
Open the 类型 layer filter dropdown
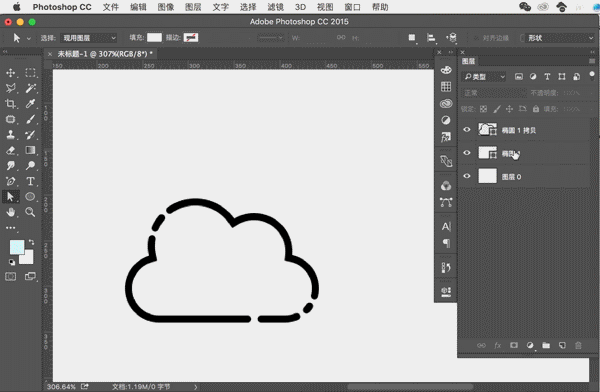click(x=484, y=77)
